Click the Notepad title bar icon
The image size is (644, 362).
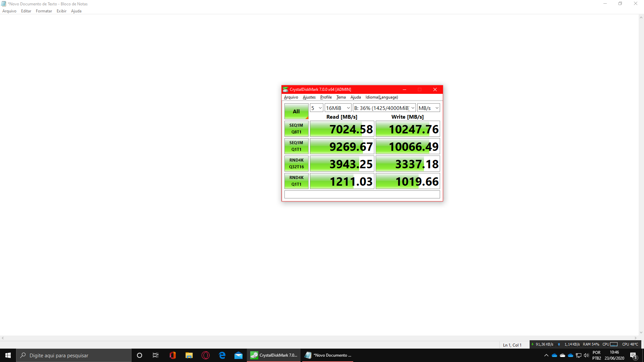click(x=4, y=4)
